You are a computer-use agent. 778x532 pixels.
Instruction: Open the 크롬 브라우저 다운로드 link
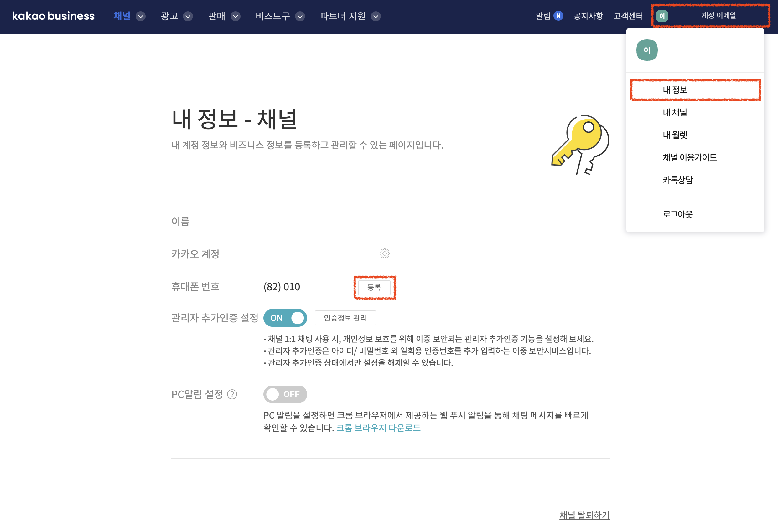[378, 427]
